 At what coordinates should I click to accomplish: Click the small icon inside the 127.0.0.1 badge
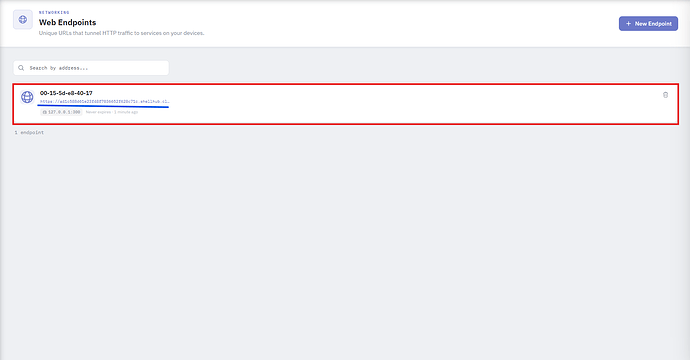click(44, 112)
